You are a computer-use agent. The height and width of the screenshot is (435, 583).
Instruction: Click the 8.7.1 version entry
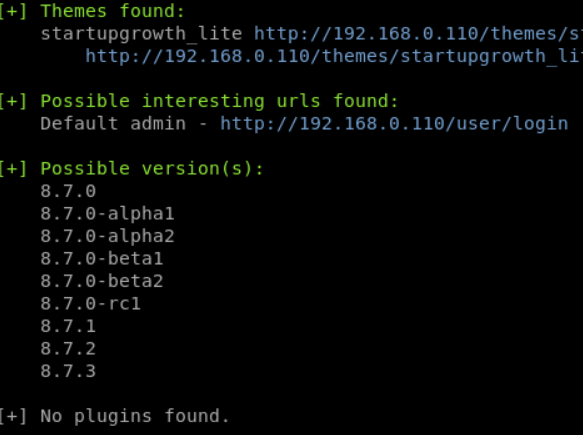(68, 326)
